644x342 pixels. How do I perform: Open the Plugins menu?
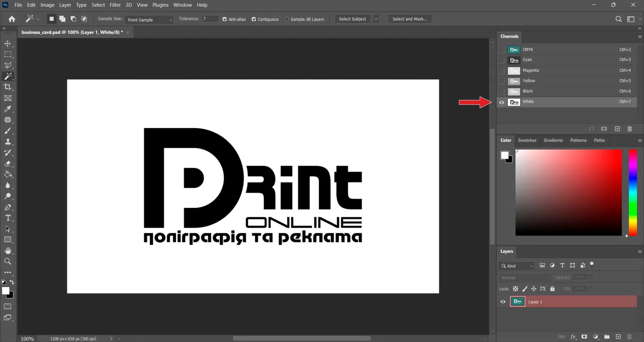[x=160, y=5]
